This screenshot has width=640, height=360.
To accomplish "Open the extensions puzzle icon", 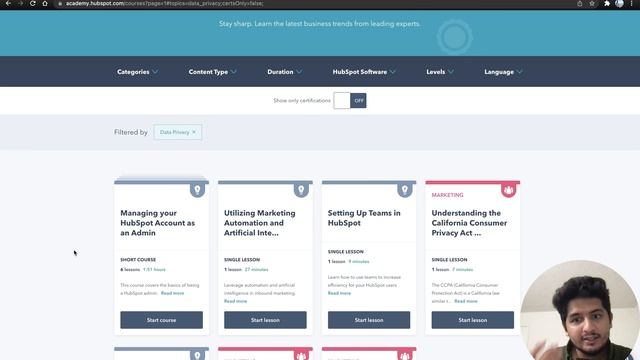I will pos(607,4).
